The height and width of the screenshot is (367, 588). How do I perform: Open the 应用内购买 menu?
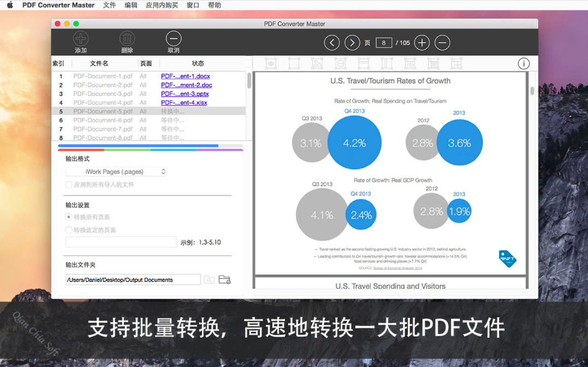[x=162, y=5]
